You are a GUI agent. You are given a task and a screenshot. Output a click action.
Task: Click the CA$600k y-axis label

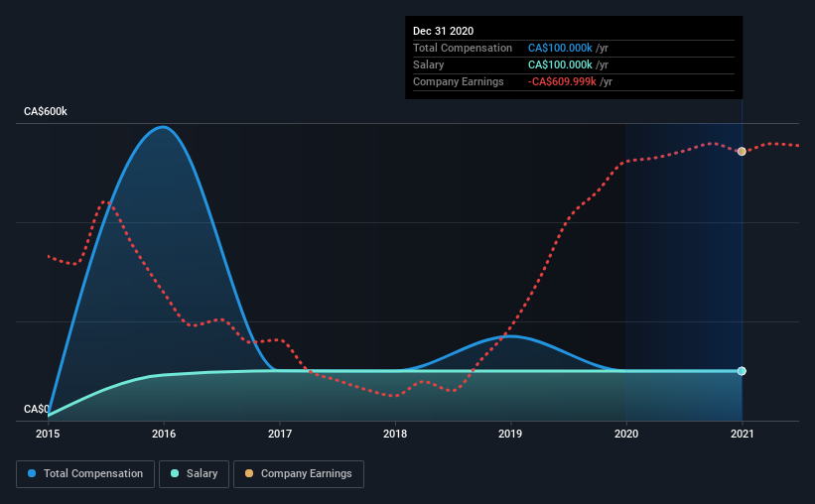[x=46, y=112]
